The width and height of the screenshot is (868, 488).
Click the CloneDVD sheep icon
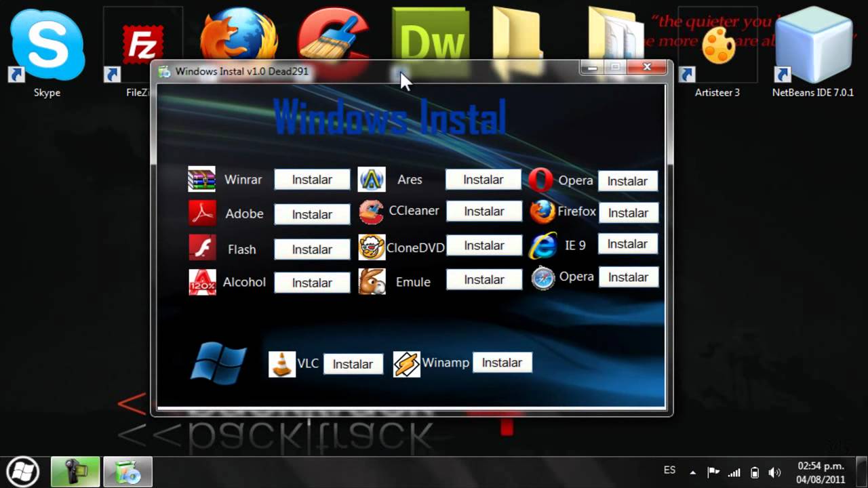click(372, 247)
